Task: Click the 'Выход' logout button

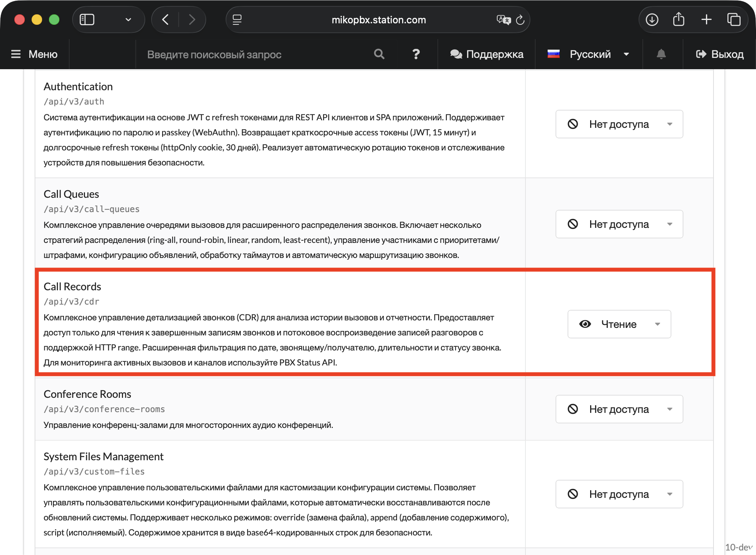Action: pyautogui.click(x=720, y=54)
